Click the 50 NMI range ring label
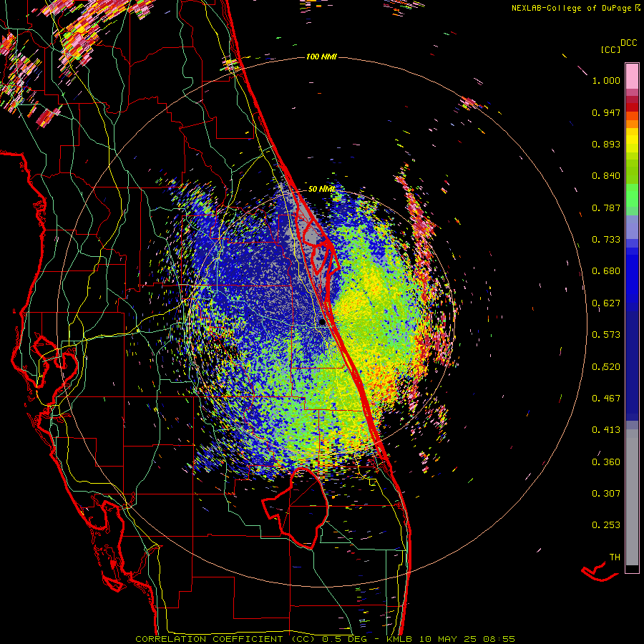This screenshot has width=644, height=644. coord(322,189)
